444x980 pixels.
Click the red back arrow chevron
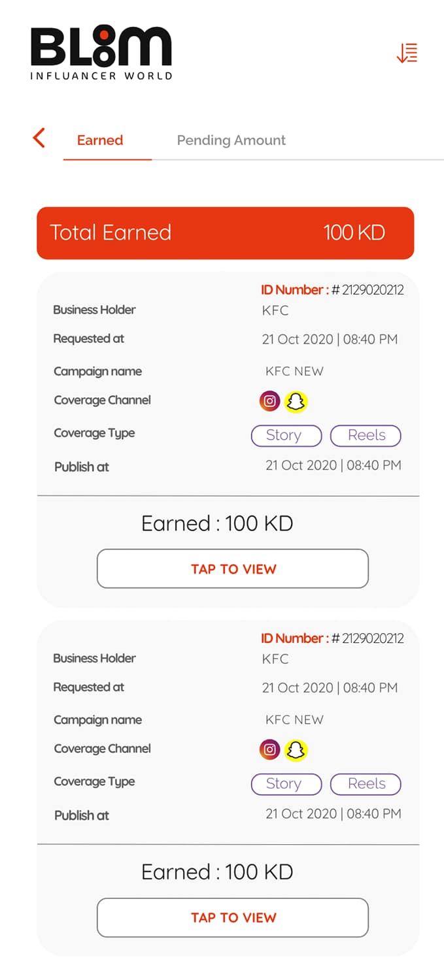click(39, 138)
